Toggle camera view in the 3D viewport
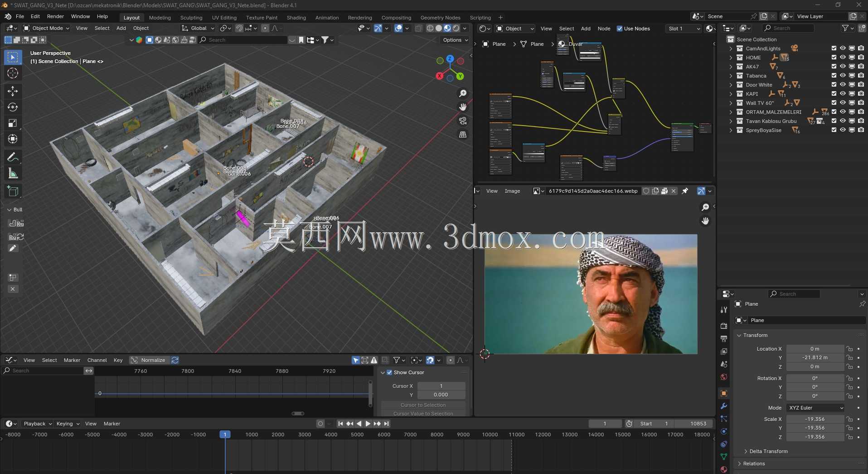This screenshot has height=474, width=868. pyautogui.click(x=463, y=121)
